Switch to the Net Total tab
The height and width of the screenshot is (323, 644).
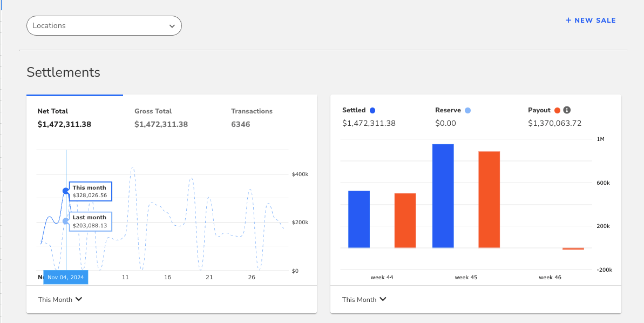(64, 118)
